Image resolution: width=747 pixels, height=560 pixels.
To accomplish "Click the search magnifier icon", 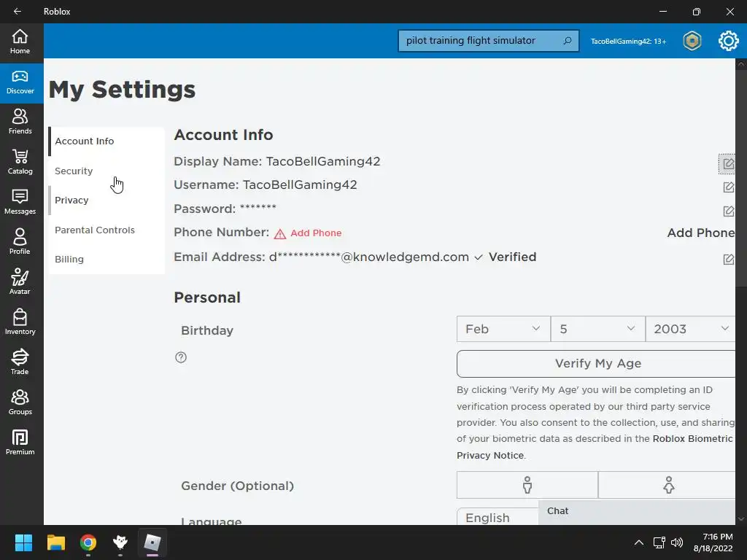I will (x=567, y=41).
